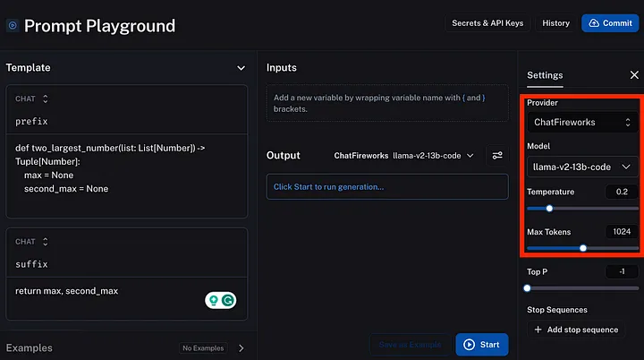Click the Prompt Playground logo icon

(x=13, y=26)
